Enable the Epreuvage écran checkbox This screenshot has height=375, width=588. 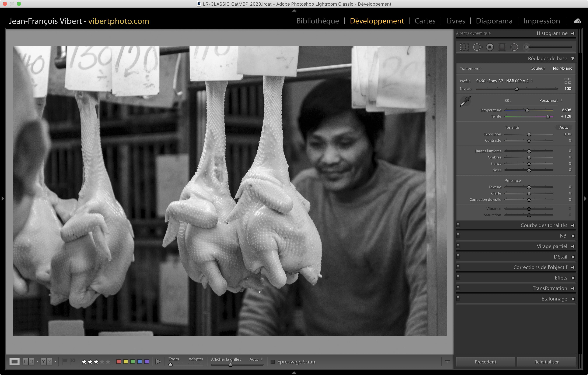tap(273, 362)
